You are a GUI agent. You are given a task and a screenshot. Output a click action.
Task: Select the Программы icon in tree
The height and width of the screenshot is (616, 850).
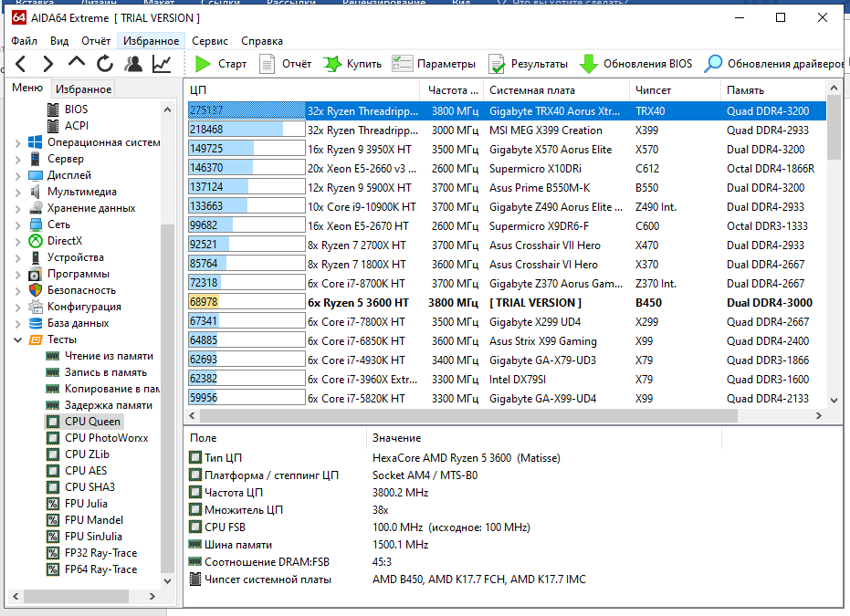tap(36, 274)
